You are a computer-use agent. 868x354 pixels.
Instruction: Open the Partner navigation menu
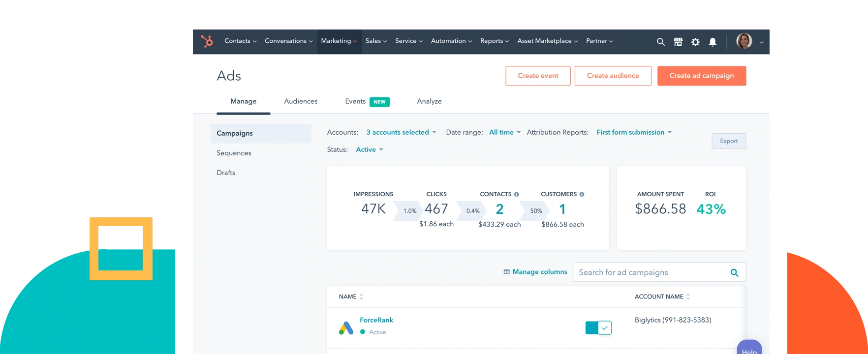coord(599,41)
